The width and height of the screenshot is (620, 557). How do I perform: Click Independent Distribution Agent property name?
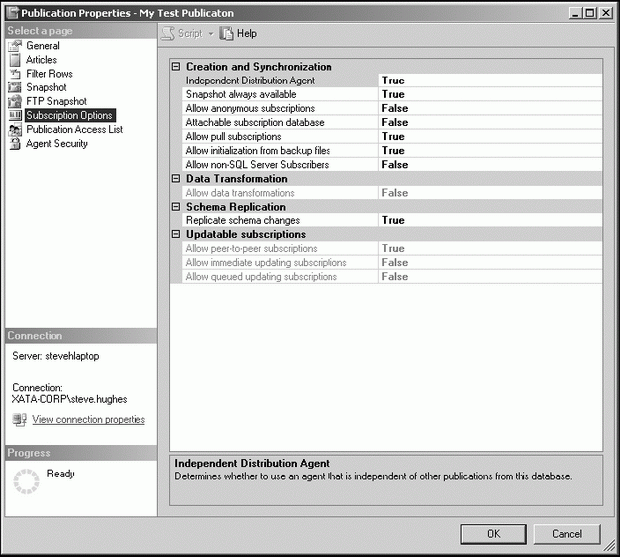[250, 81]
